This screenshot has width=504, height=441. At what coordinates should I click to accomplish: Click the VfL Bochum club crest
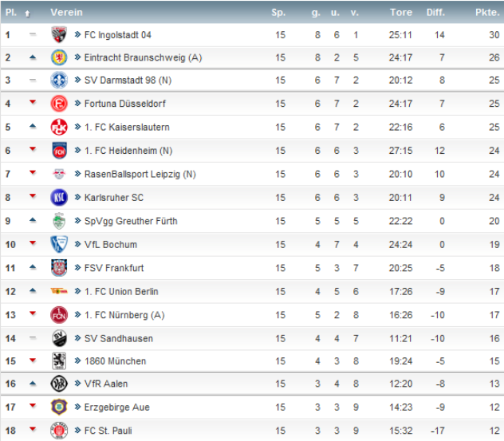click(x=58, y=244)
